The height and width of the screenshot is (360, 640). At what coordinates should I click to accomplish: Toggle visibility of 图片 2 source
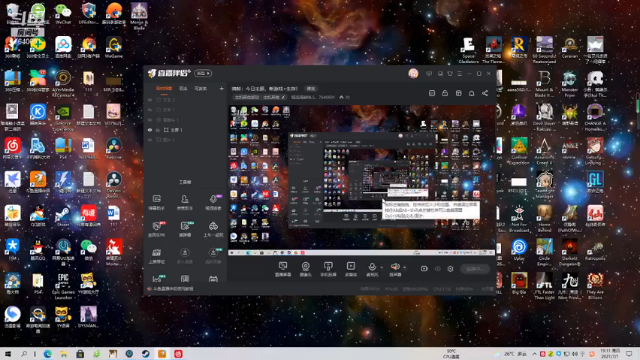tap(150, 140)
